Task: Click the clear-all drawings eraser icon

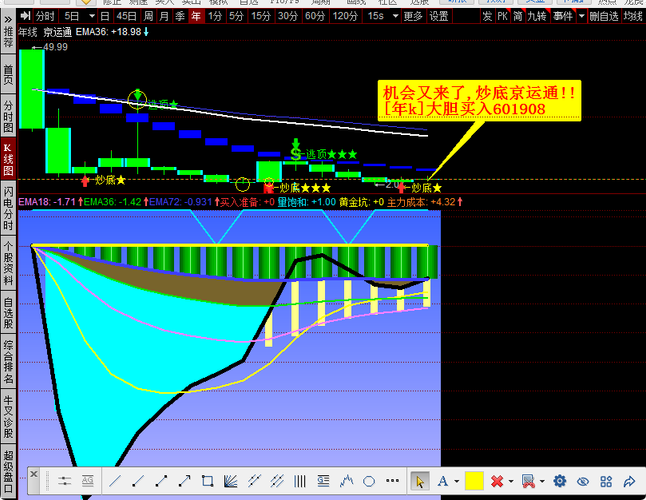Action: pyautogui.click(x=528, y=481)
